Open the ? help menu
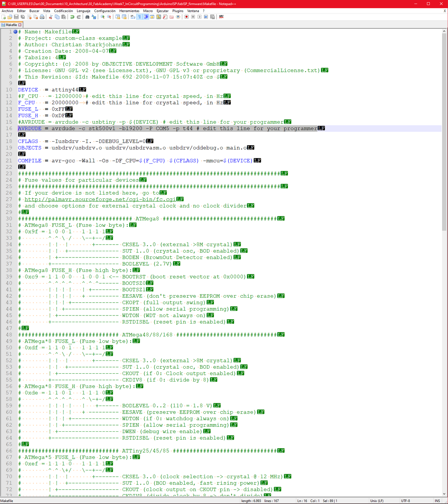The image size is (448, 504). point(204,11)
